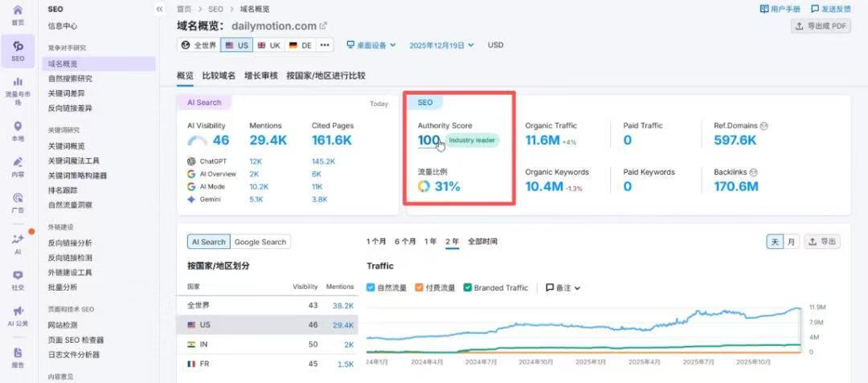The height and width of the screenshot is (383, 868).
Task: Click the traffic share donut icon
Action: (424, 186)
